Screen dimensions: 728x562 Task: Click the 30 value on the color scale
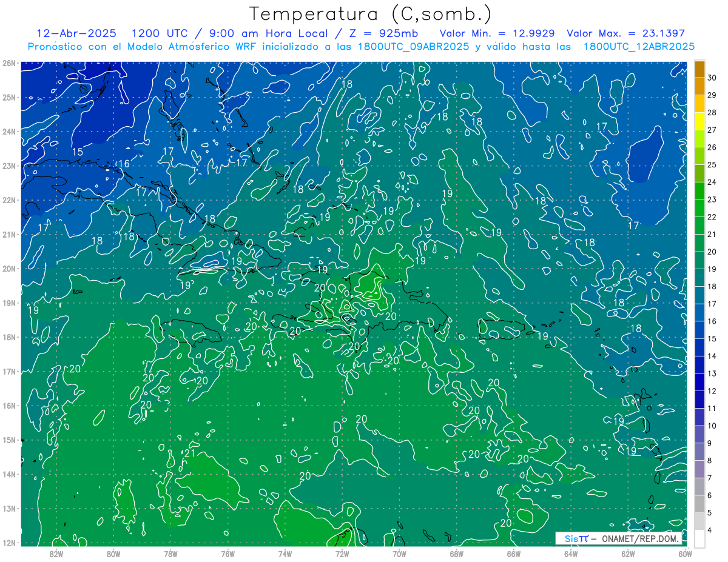712,78
